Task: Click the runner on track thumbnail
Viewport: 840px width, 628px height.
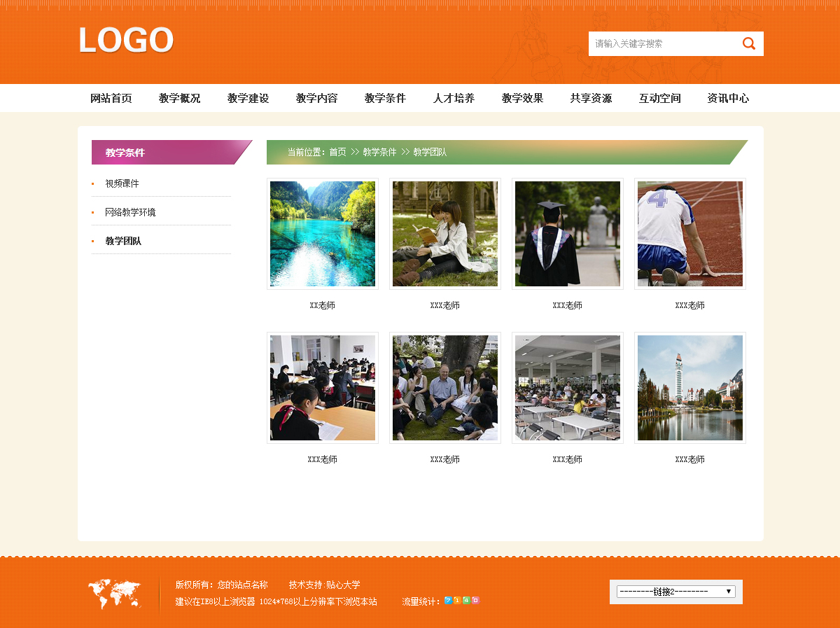Action: [690, 234]
